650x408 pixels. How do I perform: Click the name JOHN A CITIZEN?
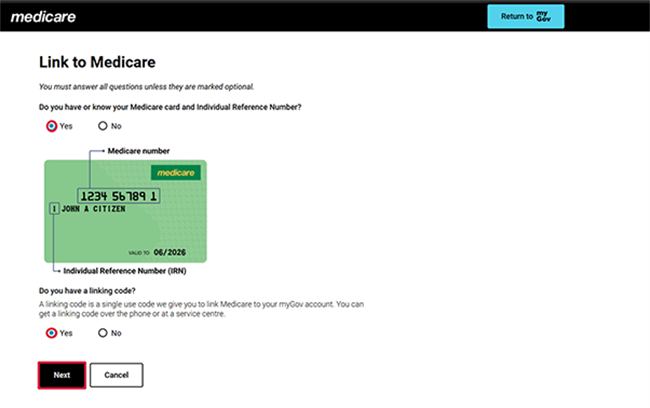[95, 209]
